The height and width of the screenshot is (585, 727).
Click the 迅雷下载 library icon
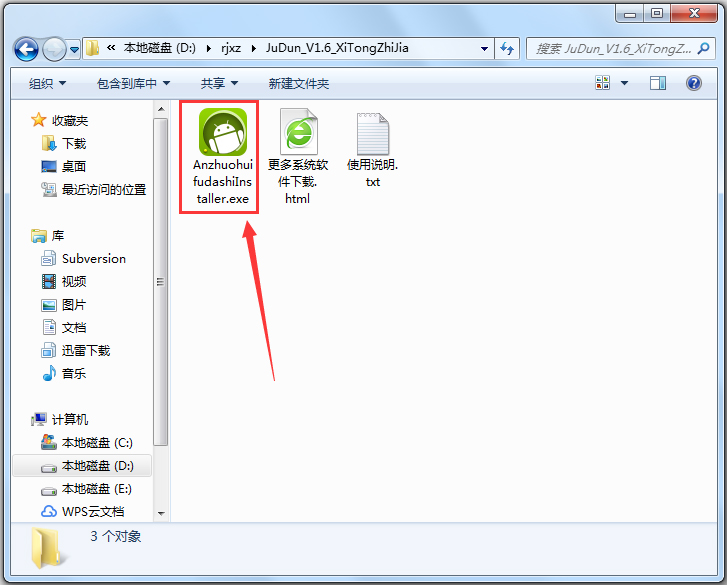[49, 350]
